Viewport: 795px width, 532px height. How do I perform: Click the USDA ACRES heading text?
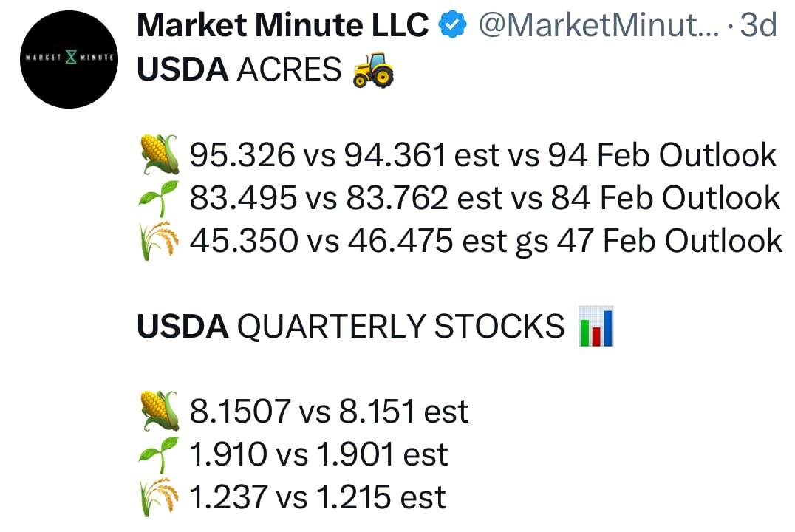pyautogui.click(x=239, y=70)
